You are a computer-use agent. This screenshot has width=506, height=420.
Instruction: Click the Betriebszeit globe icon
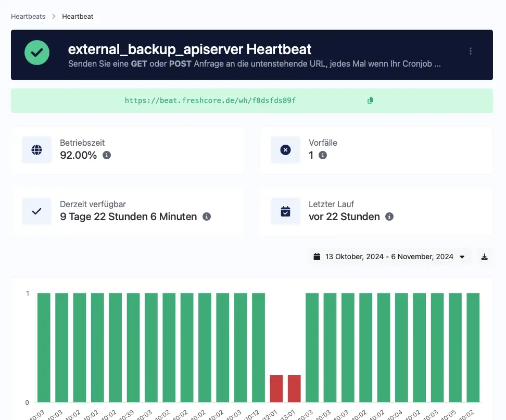click(36, 150)
